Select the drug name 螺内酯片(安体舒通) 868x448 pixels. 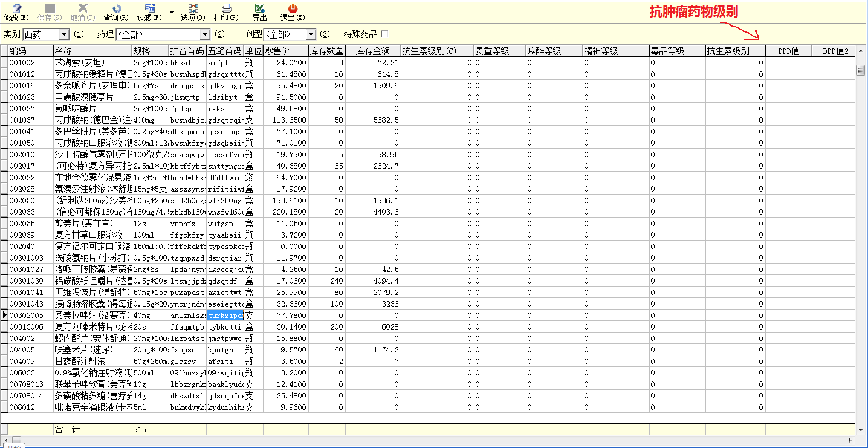(x=92, y=339)
